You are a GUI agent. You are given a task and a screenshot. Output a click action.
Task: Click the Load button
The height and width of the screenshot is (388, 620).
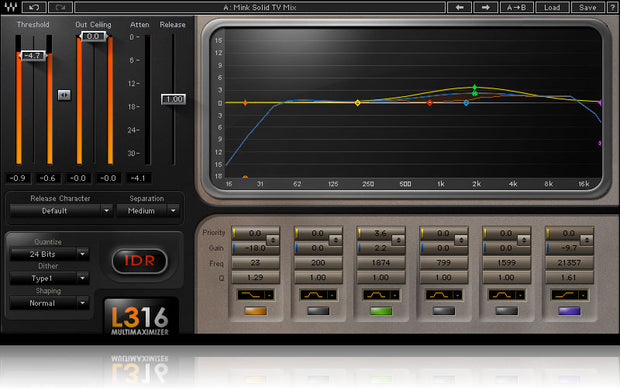(x=552, y=7)
